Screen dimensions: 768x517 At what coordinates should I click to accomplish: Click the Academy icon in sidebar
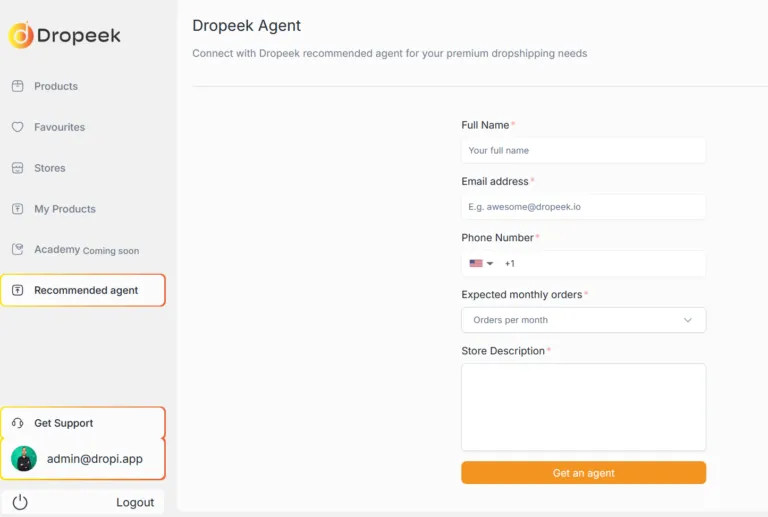coord(17,249)
